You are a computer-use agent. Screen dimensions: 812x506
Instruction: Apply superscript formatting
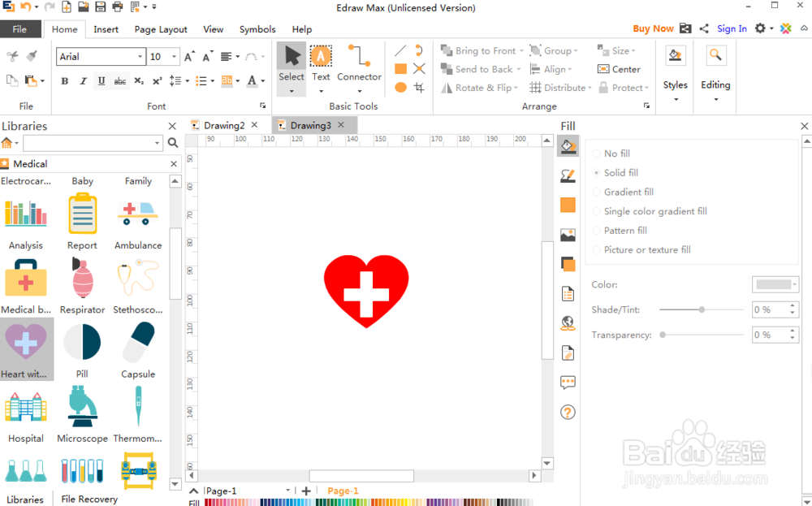[x=157, y=81]
